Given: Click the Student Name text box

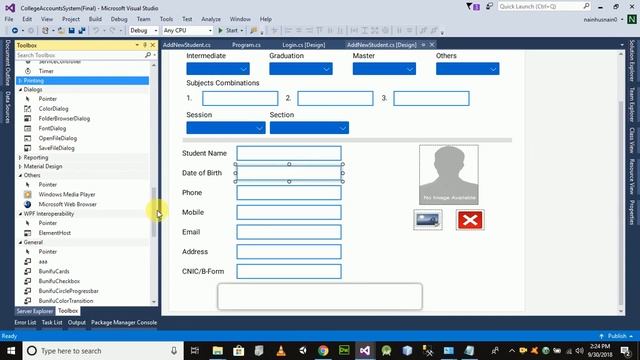Looking at the screenshot, I should click(x=289, y=153).
